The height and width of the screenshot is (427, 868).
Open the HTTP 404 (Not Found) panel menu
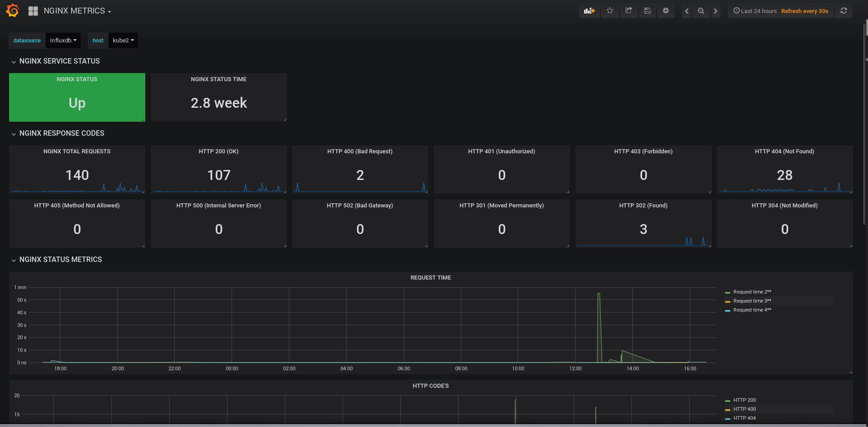point(785,152)
